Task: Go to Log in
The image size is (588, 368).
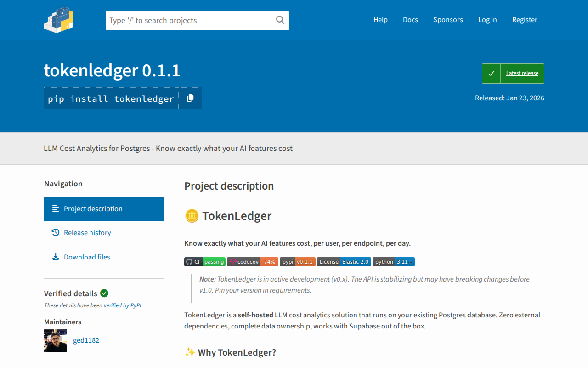Action: click(x=487, y=20)
